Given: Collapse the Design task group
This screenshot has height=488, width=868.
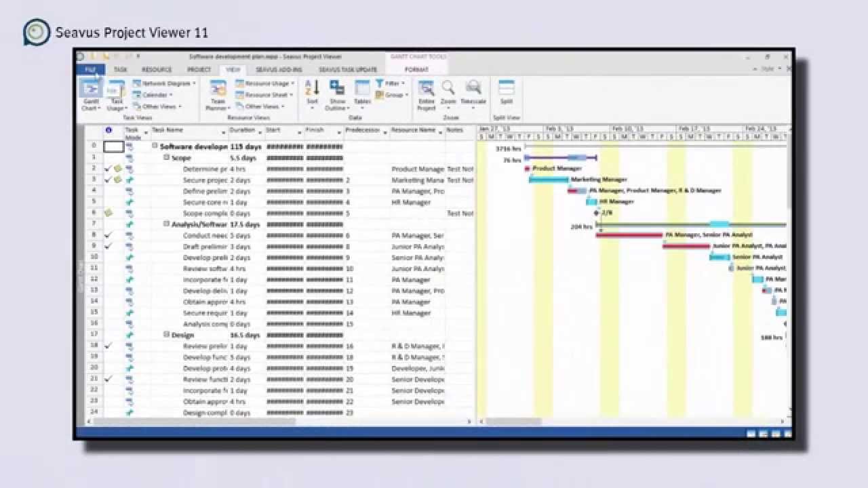Looking at the screenshot, I should click(167, 335).
